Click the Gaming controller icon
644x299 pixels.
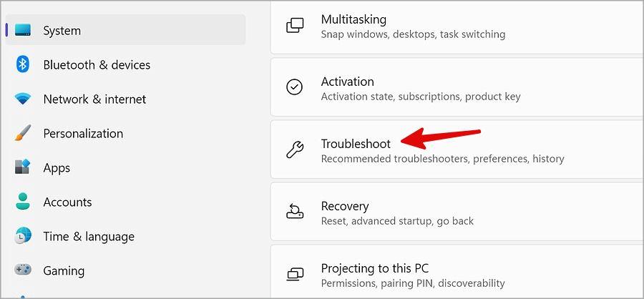23,270
